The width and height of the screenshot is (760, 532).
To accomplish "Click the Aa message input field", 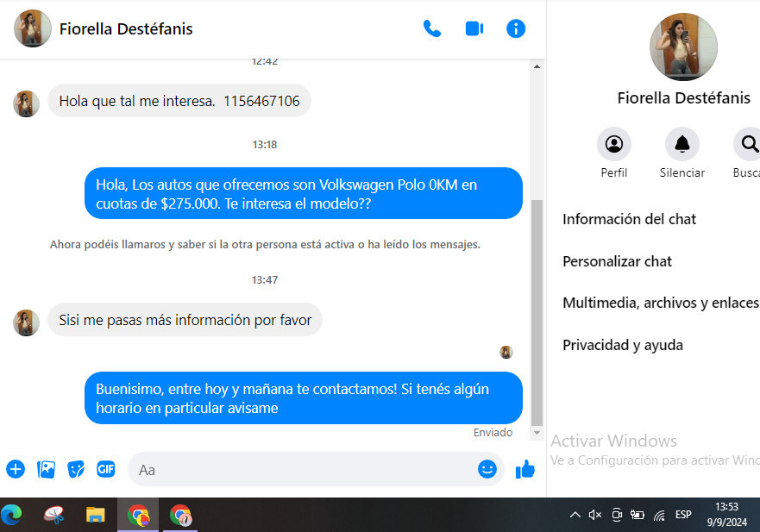I will click(x=302, y=470).
